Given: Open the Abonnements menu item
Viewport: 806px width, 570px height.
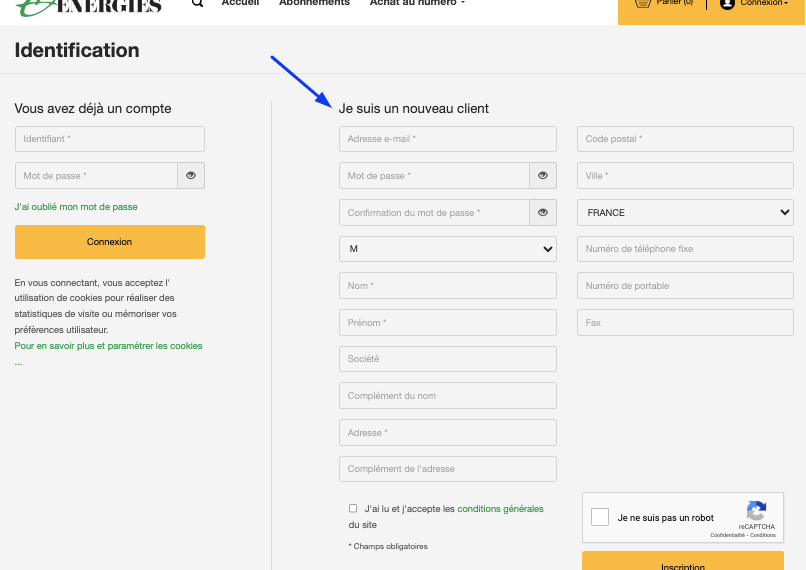Looking at the screenshot, I should [314, 3].
